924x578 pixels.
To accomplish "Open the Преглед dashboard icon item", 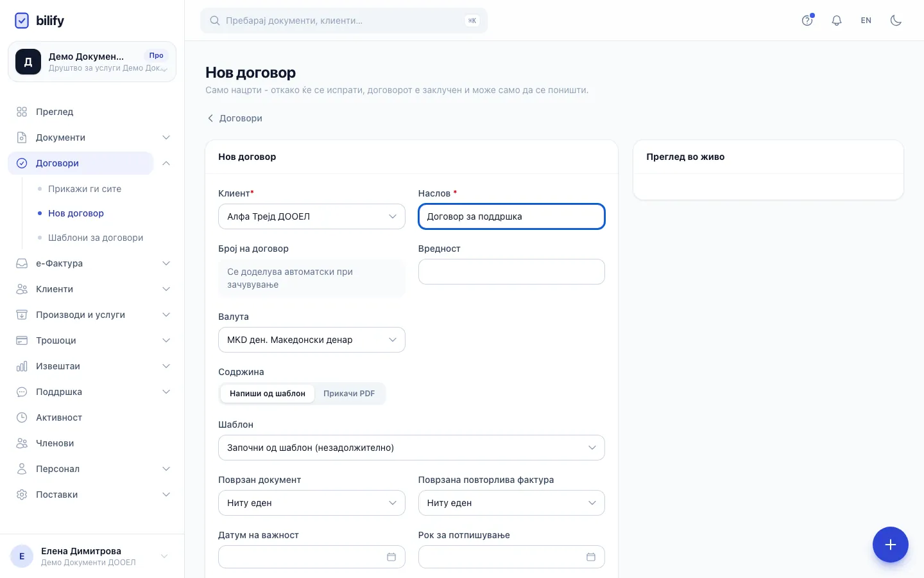I will [x=22, y=112].
